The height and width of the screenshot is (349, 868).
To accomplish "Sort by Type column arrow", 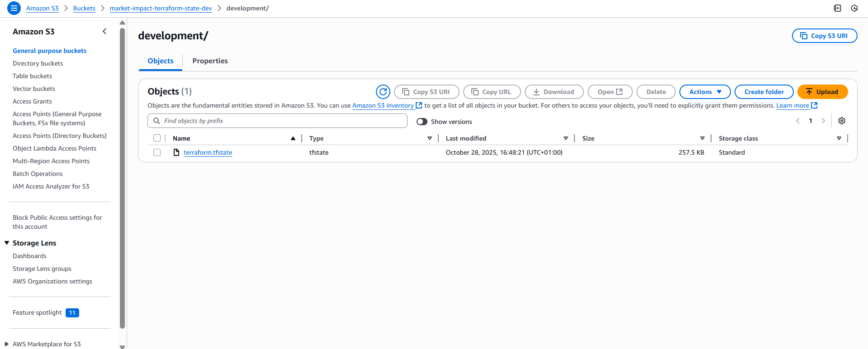I will coord(430,138).
